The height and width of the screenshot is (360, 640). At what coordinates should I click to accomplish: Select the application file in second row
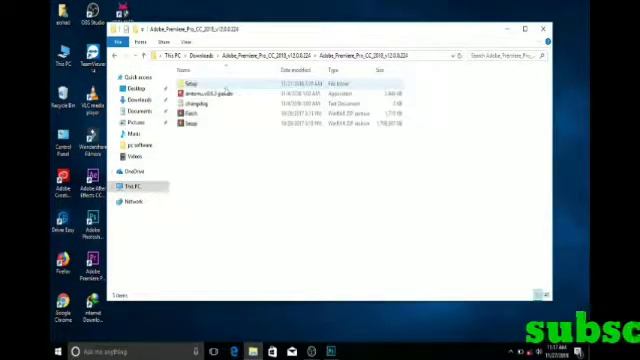point(209,93)
